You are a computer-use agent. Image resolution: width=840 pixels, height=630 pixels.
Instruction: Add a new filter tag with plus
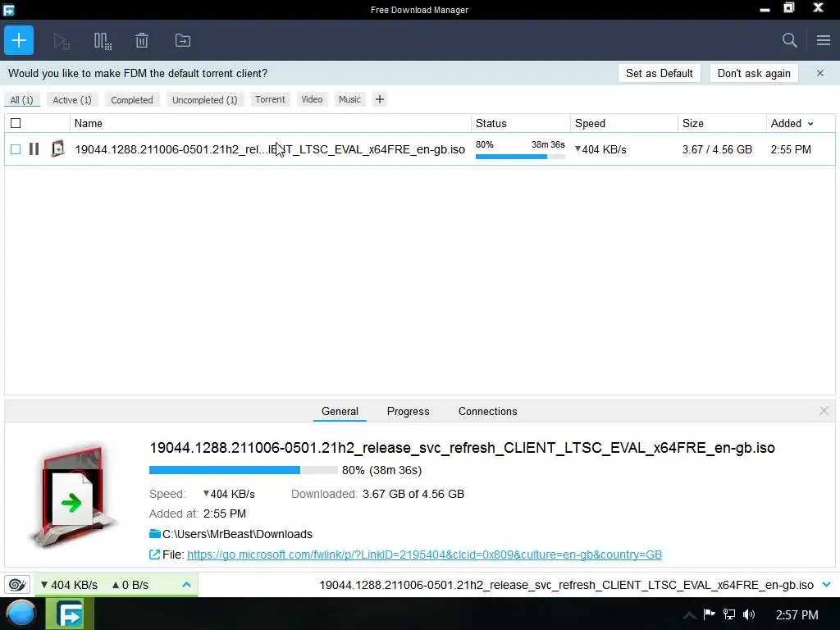379,99
